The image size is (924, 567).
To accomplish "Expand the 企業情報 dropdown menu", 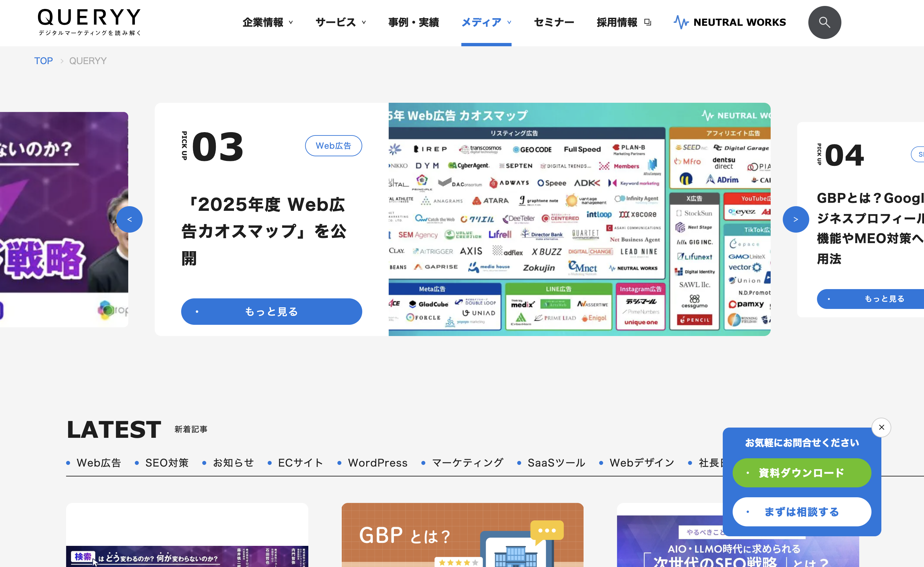I will 267,22.
